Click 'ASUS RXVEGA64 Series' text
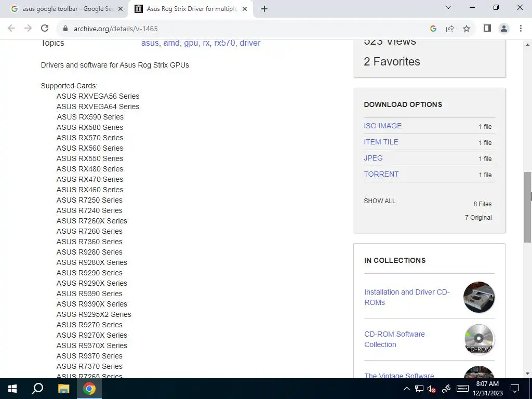The width and height of the screenshot is (532, 399). (98, 107)
